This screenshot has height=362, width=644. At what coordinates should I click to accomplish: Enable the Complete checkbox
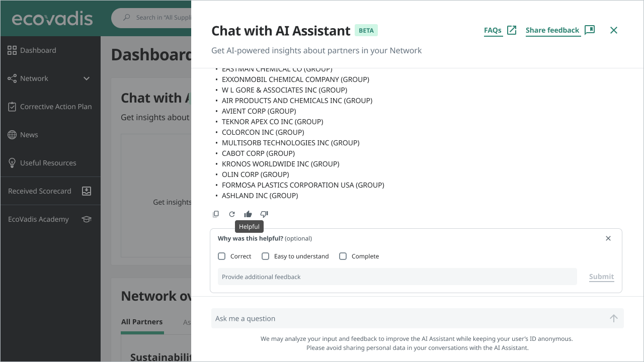tap(343, 256)
